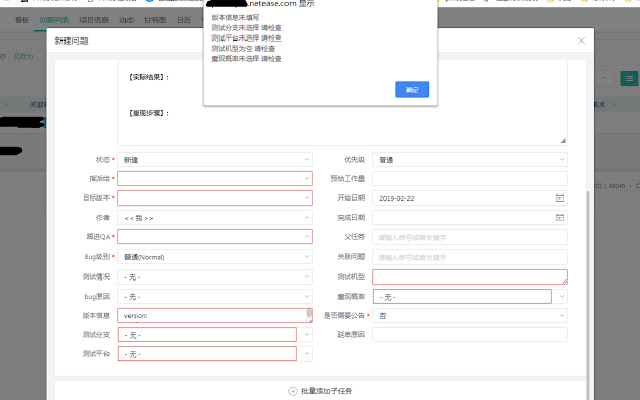Click alert message 重现概率未选择 请检查

tap(246, 59)
